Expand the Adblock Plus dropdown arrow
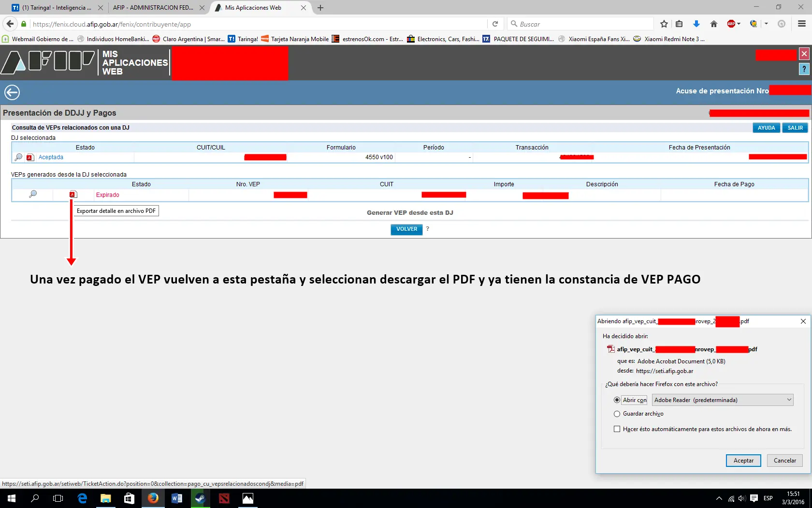 coord(739,24)
